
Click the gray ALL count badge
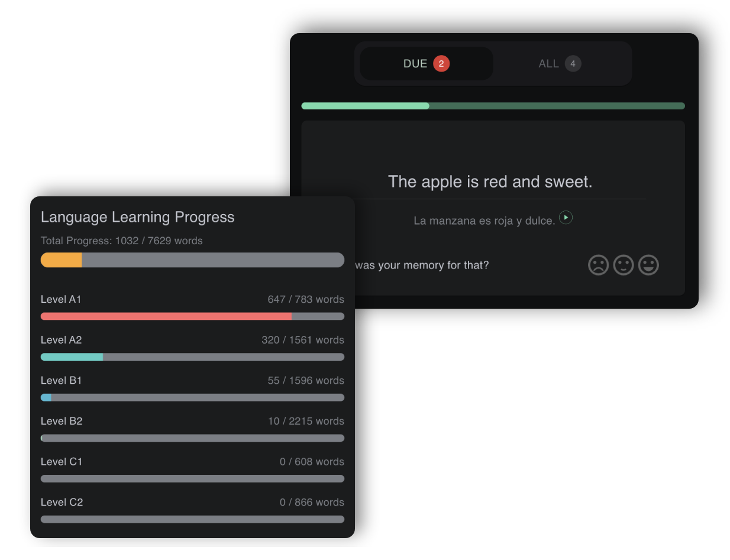pos(573,63)
